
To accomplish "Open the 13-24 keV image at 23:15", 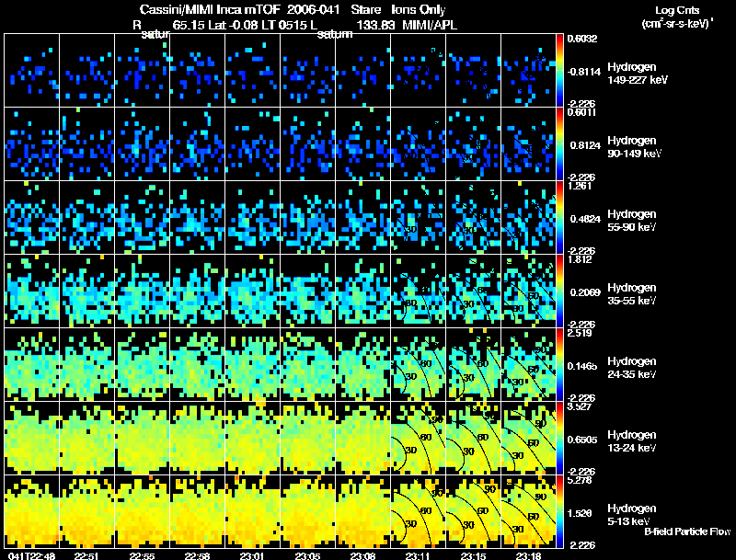I will tap(473, 438).
